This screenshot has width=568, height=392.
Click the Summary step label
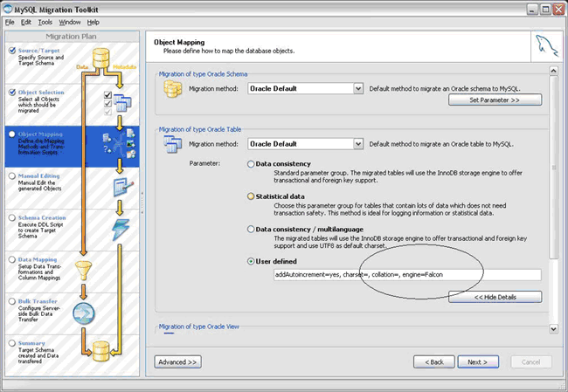[x=31, y=343]
